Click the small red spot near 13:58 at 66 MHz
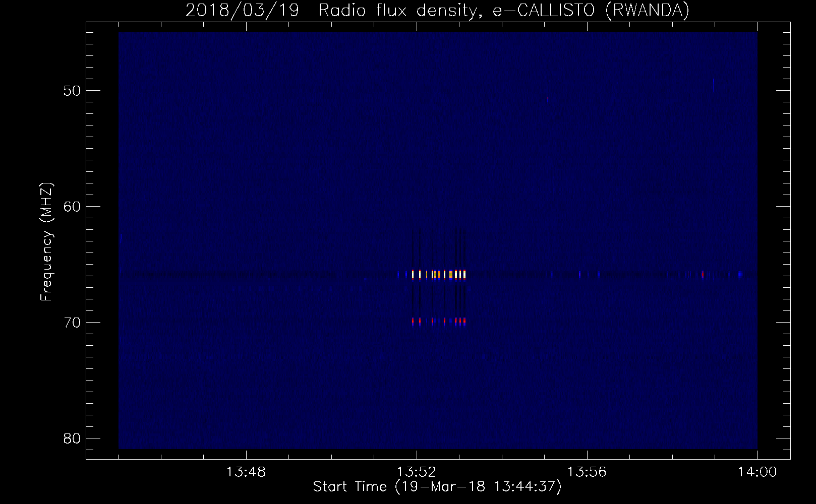This screenshot has width=816, height=504. coord(703,275)
